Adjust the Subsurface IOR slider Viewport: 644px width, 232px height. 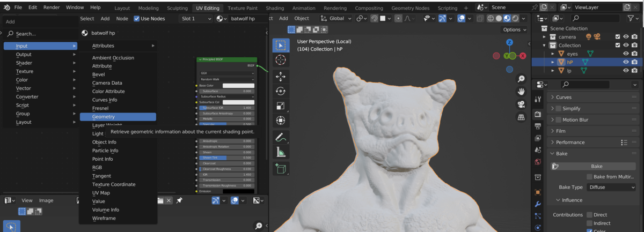point(226,108)
